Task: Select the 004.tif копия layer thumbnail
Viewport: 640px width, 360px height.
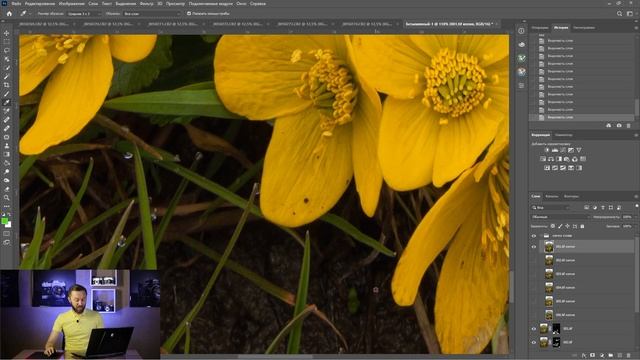Action: [549, 288]
